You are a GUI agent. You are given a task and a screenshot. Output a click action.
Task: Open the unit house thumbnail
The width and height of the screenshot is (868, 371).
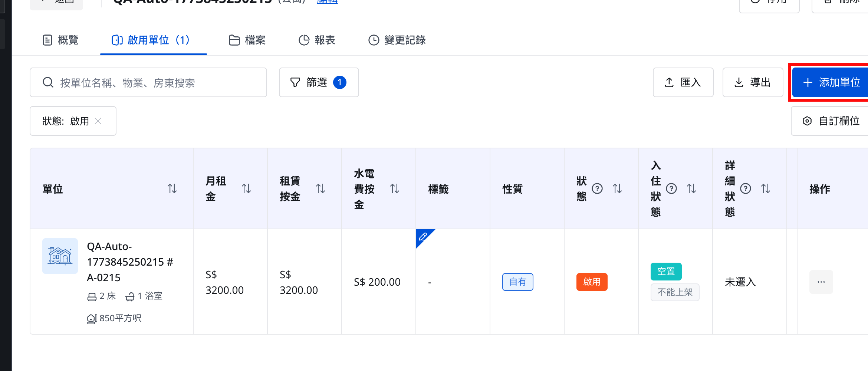tap(60, 256)
